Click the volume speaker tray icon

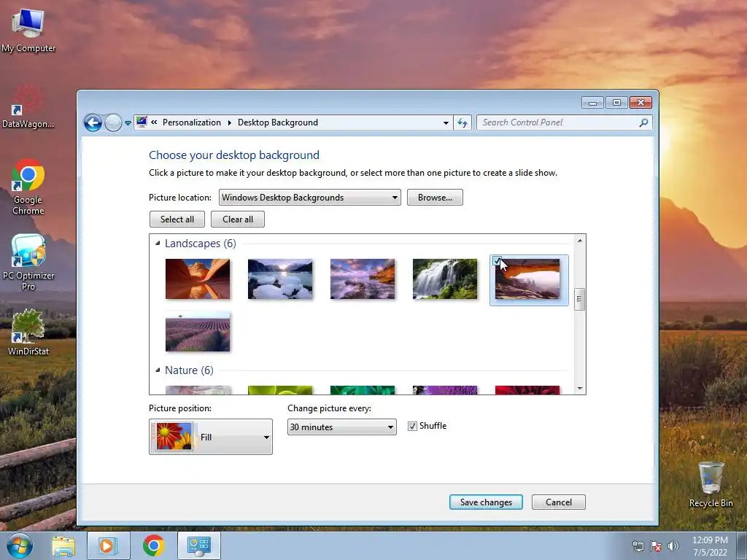click(x=673, y=546)
